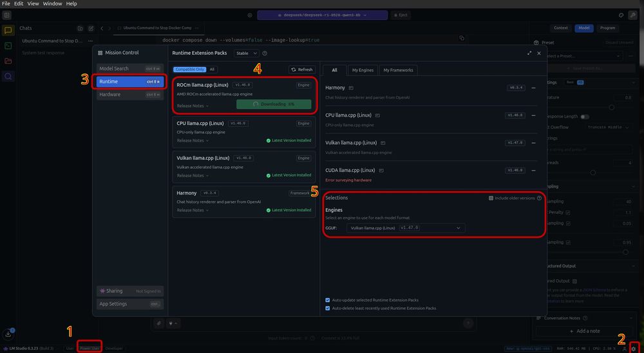Open the Hardware section
The image size is (644, 353).
point(130,95)
